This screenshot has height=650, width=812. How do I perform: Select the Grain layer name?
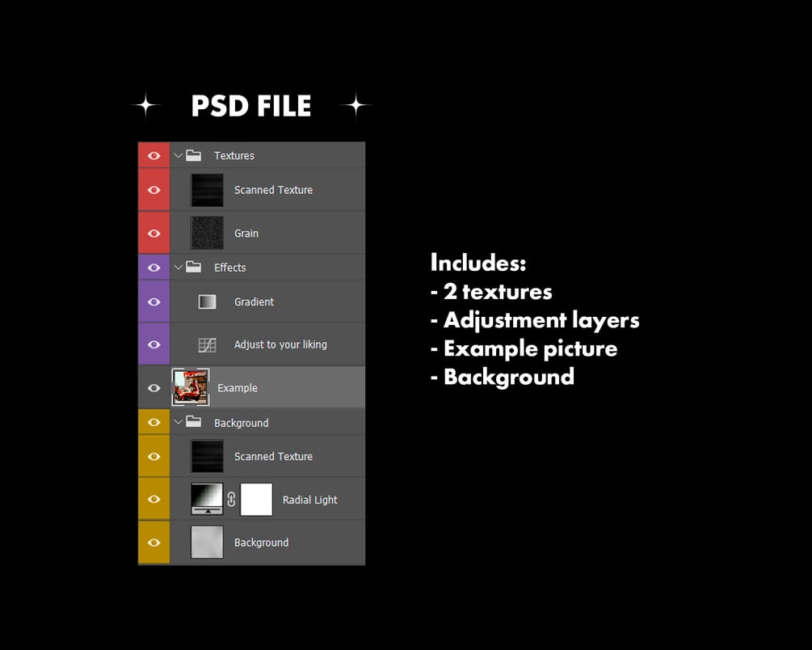coord(246,234)
